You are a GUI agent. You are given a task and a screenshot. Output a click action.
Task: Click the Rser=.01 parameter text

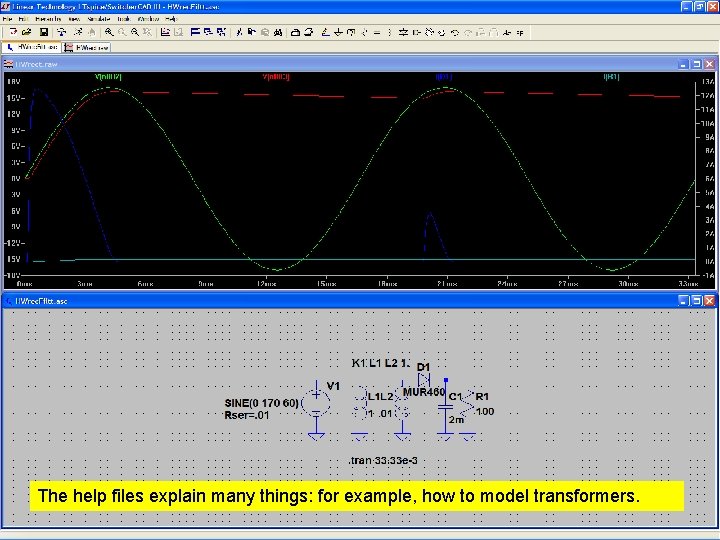247,415
